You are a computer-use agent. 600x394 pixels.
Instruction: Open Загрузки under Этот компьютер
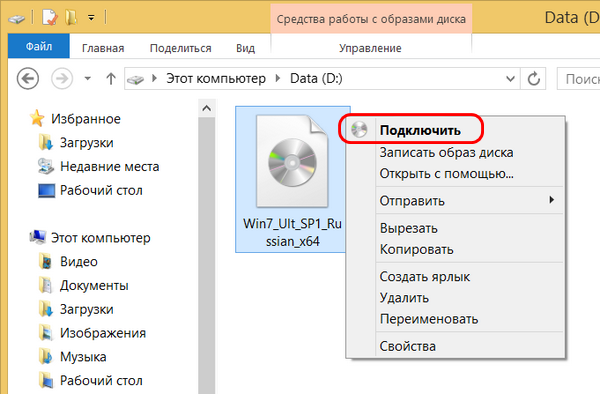tap(86, 309)
